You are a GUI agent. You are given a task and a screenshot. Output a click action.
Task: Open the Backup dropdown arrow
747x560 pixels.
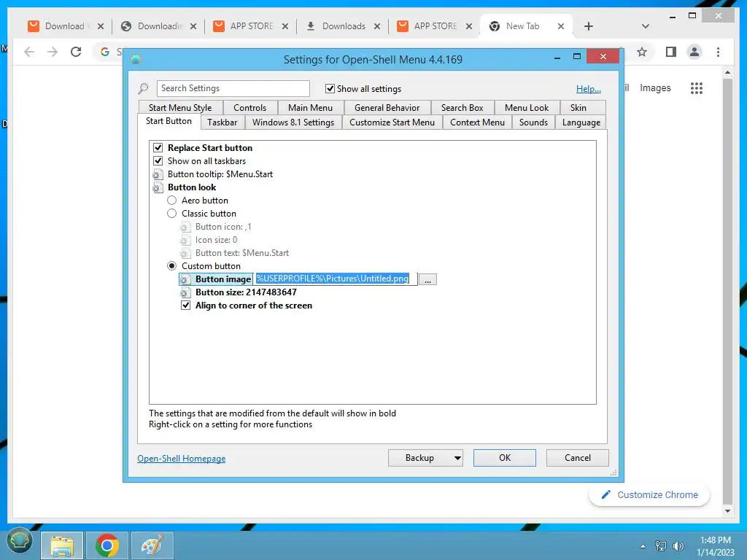tap(457, 458)
